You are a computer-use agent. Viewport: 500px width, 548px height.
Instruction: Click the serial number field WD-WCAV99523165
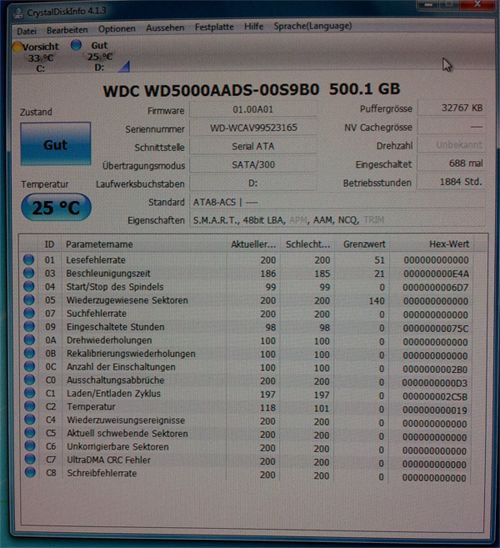(253, 128)
